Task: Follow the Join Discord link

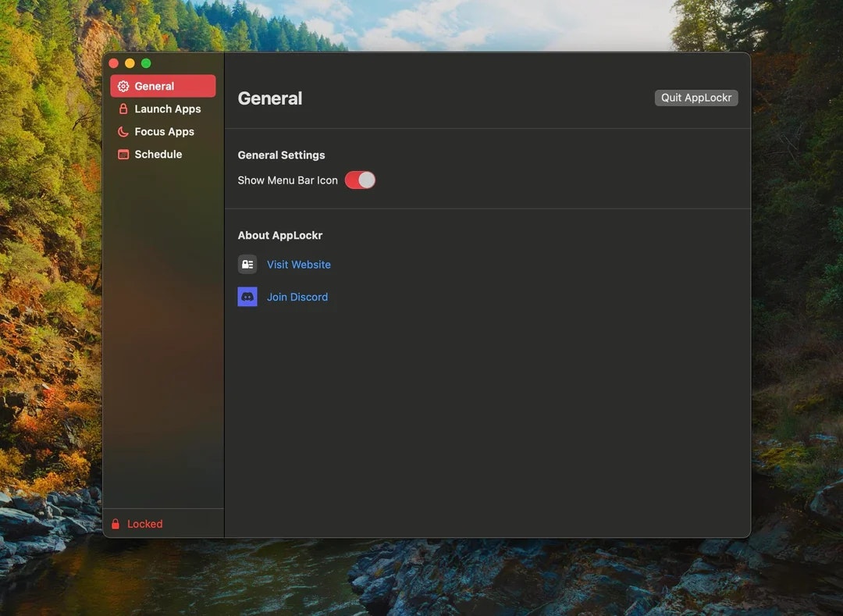Action: click(x=297, y=297)
